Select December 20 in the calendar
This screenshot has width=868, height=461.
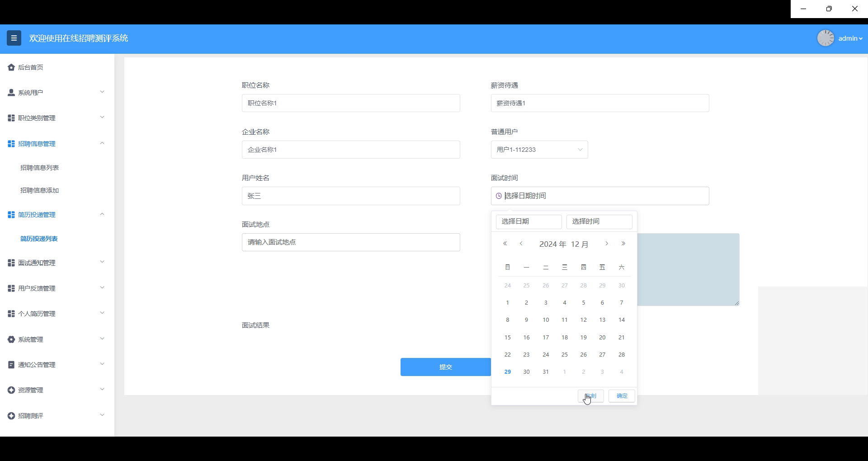(602, 338)
